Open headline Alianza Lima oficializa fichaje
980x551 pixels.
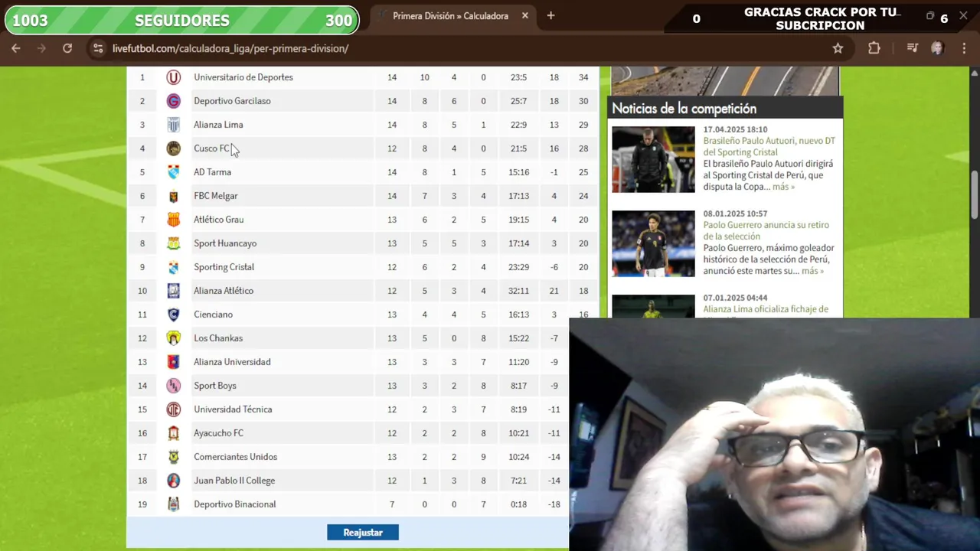pos(766,309)
